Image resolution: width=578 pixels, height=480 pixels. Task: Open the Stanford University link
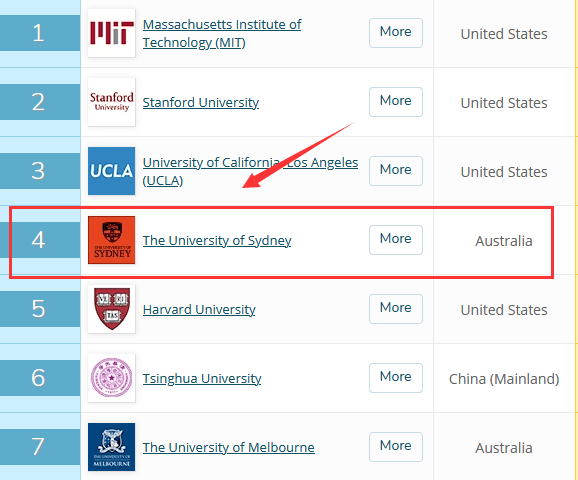(x=201, y=102)
